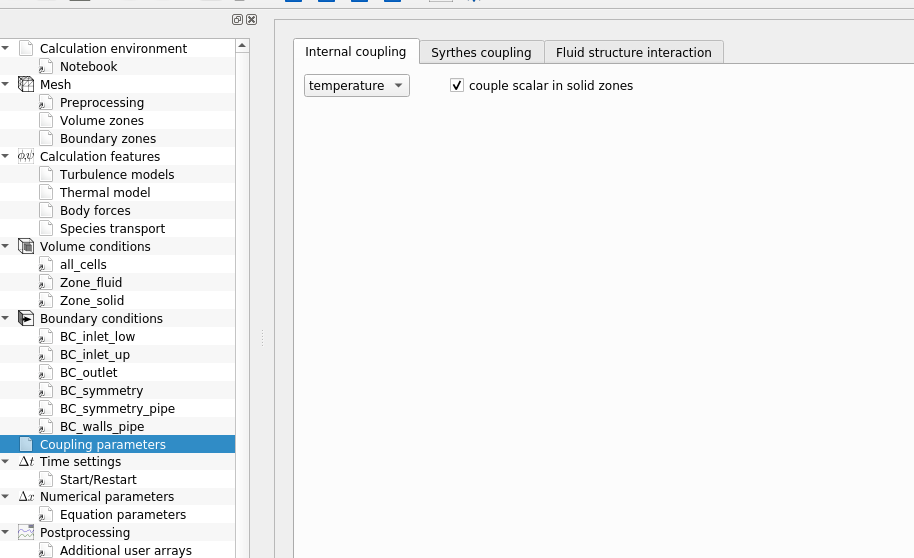Click the float/undock panel icon
The width and height of the screenshot is (914, 558).
[237, 19]
